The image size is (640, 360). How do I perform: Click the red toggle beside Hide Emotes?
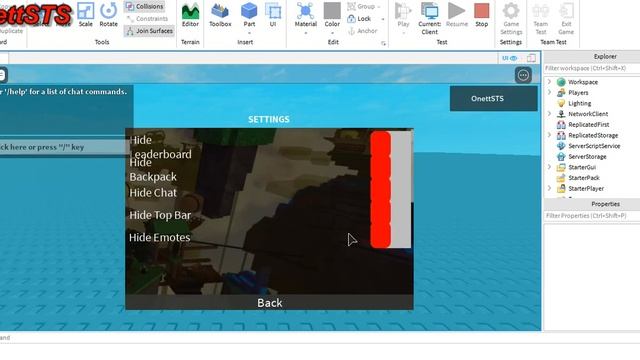click(x=381, y=236)
